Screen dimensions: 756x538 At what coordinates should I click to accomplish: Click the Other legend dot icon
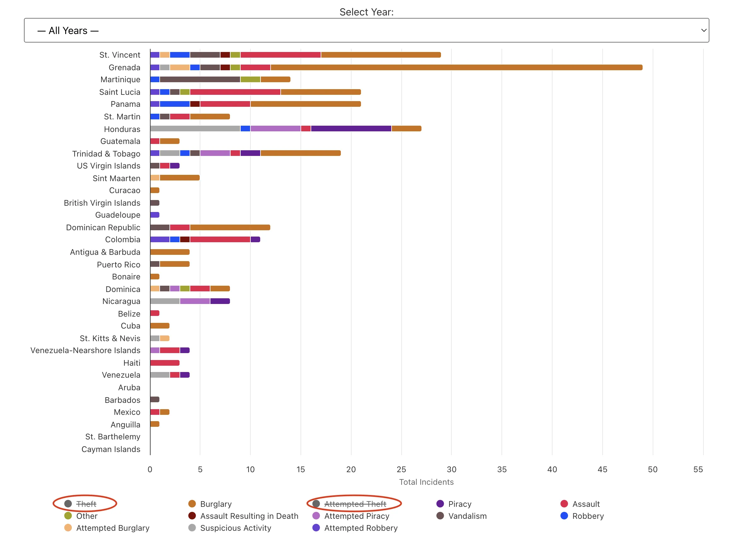pos(68,516)
